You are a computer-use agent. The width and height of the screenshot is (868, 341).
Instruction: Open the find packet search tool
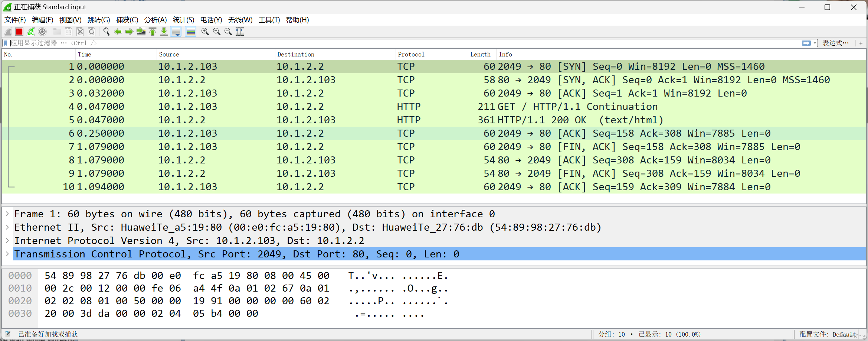107,32
